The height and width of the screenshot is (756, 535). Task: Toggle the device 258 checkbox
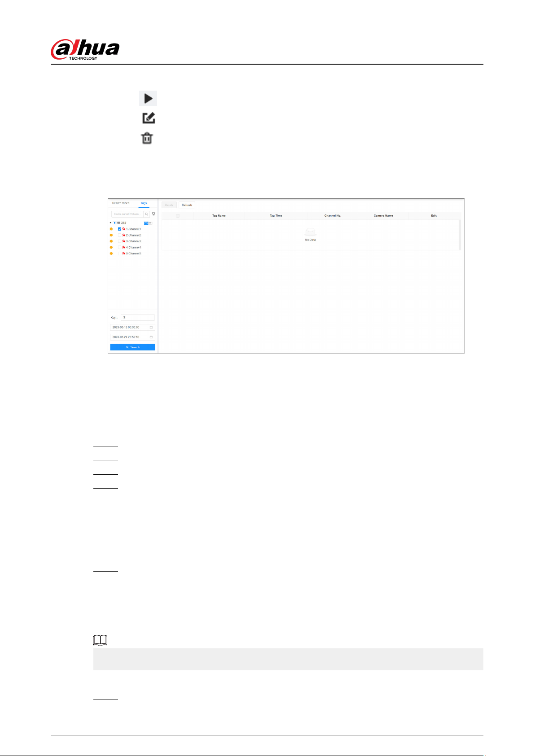(115, 223)
